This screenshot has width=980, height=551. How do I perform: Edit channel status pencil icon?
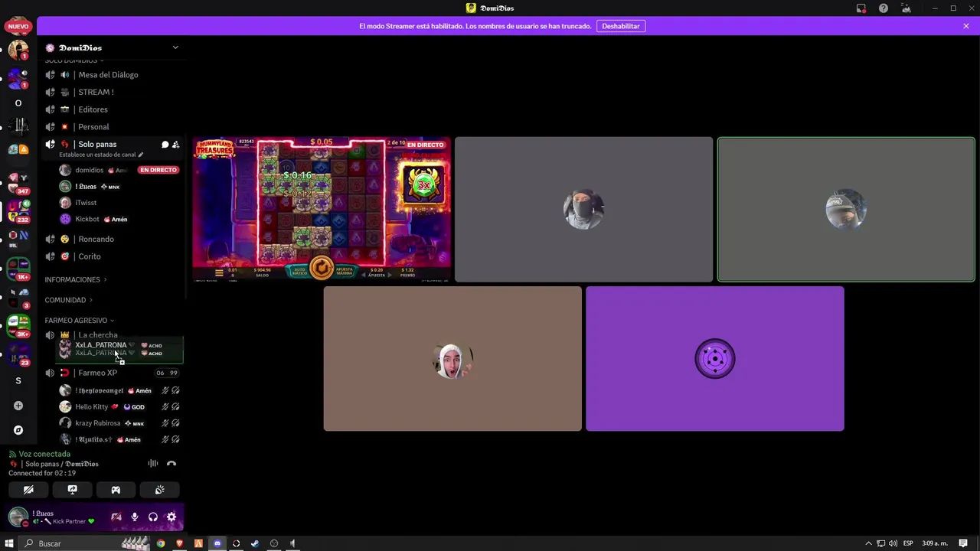[x=140, y=155]
